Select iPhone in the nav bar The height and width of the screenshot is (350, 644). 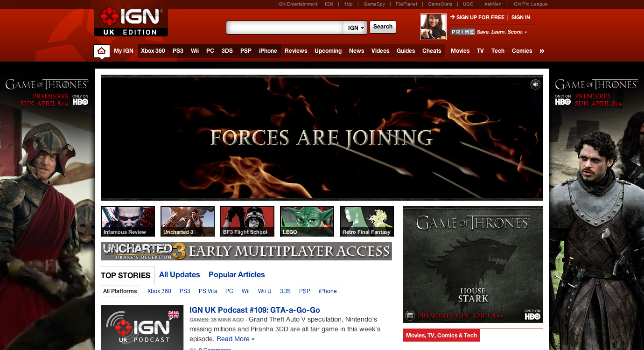click(268, 51)
